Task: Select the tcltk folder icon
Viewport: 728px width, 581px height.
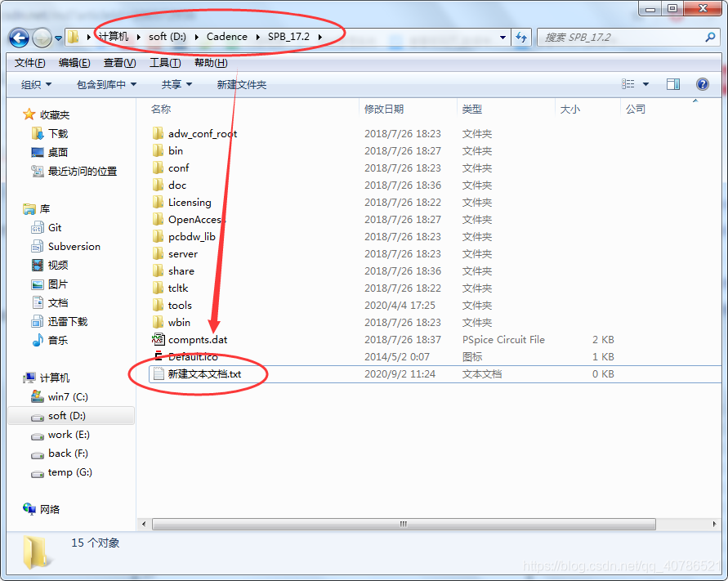Action: coord(158,288)
